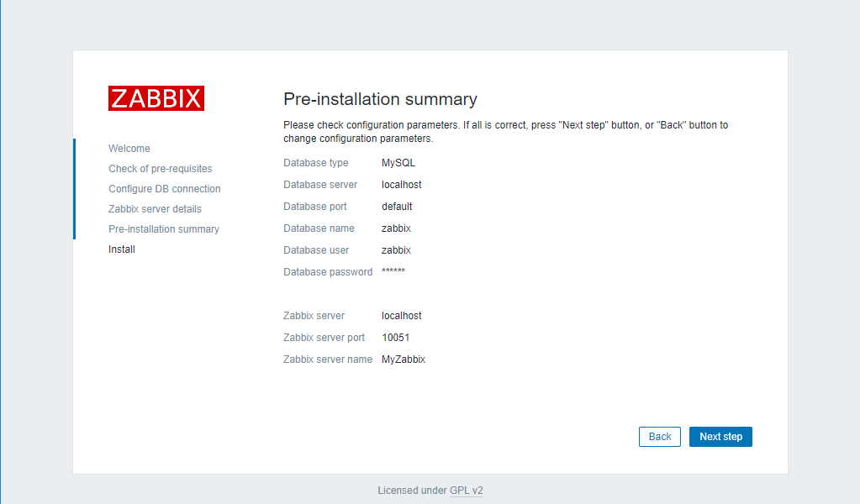Click the Database name value zabbix

396,228
